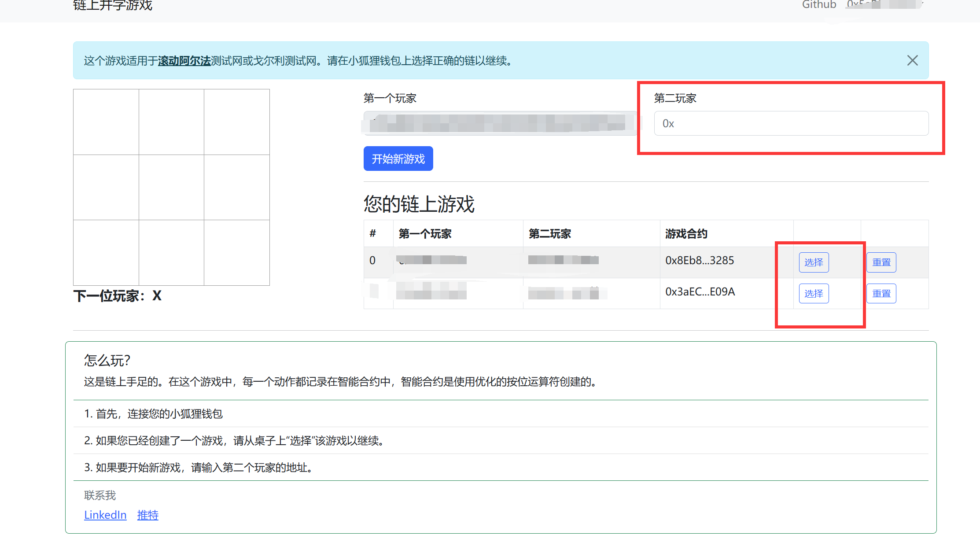Select the game with contract 0x8Eb8...3285
Image resolution: width=980 pixels, height=557 pixels.
(813, 262)
